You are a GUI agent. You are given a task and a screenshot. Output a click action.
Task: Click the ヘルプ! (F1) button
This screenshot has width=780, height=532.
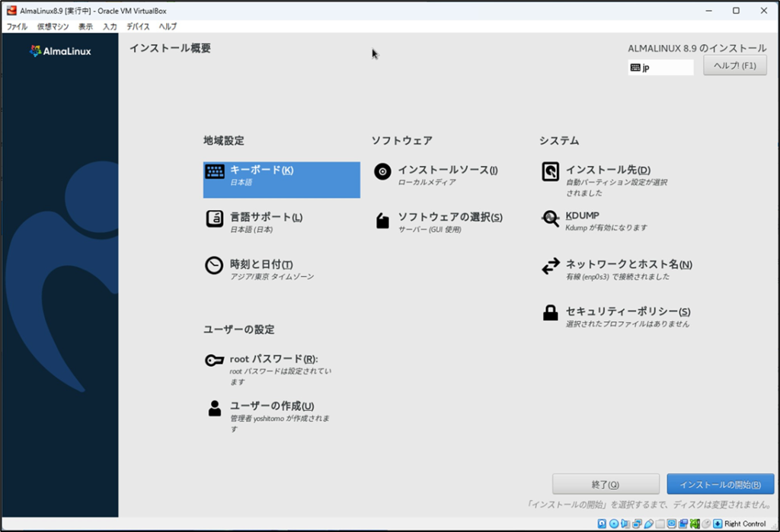click(x=735, y=65)
